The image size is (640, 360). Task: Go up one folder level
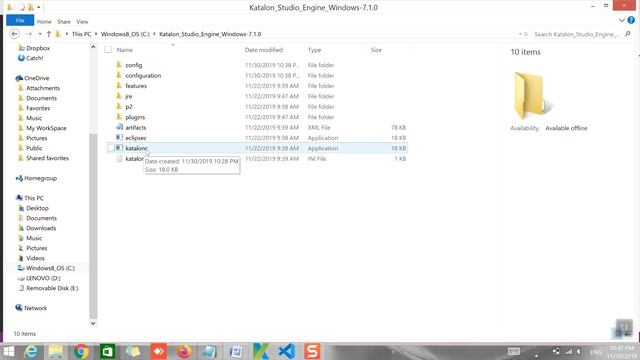pyautogui.click(x=49, y=34)
